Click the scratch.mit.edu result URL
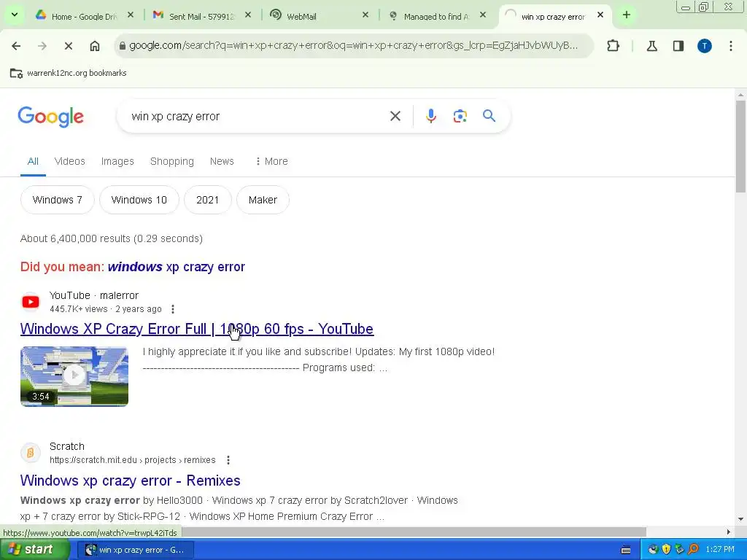The width and height of the screenshot is (747, 560). click(x=133, y=460)
